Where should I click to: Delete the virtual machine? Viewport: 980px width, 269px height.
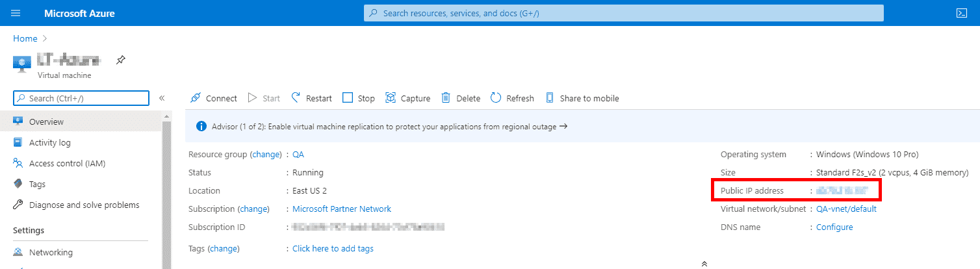(x=461, y=98)
